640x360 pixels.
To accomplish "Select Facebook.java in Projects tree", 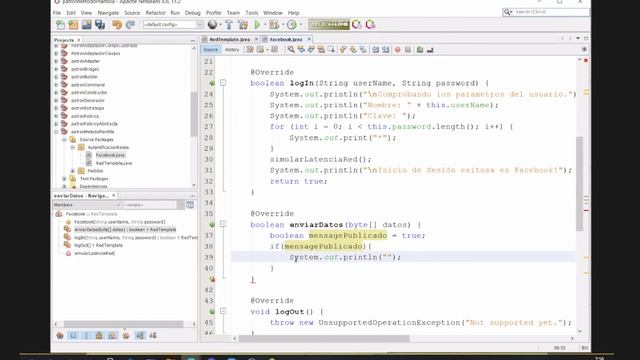I will (110, 155).
